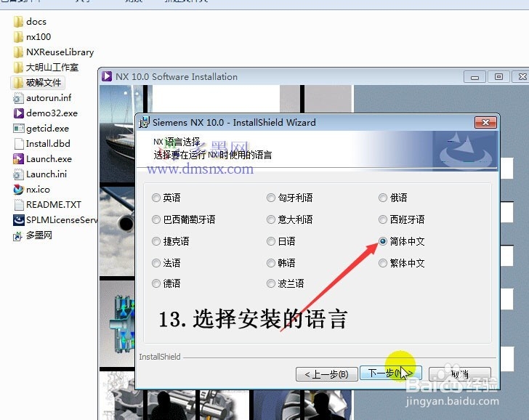Click the Launch.exe file name
The height and width of the screenshot is (420, 529).
point(49,159)
